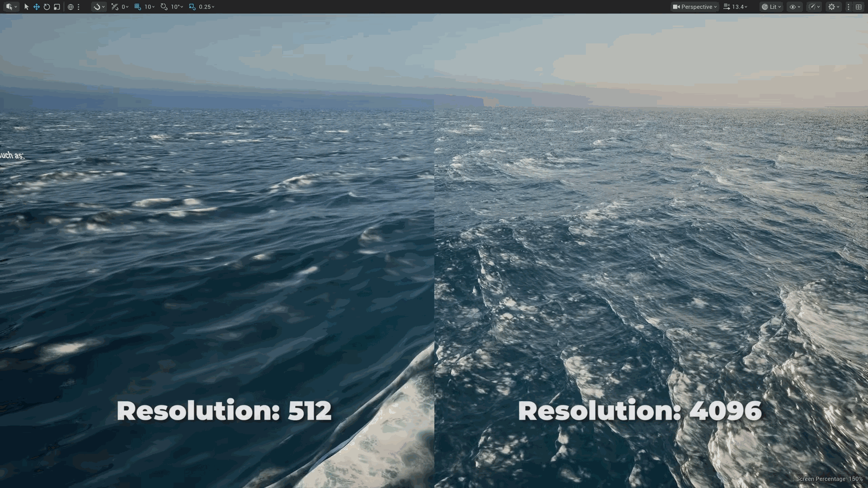Toggle rotation snapping

164,7
